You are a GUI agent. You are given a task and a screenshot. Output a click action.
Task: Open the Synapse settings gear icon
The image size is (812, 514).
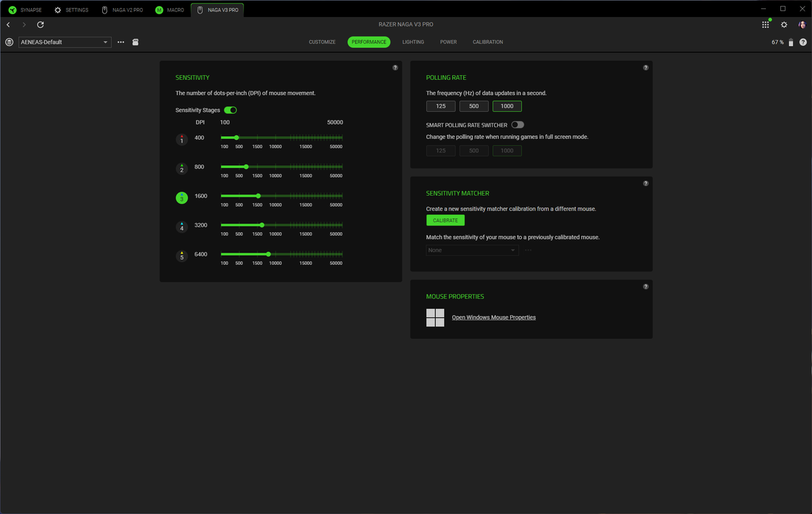coord(784,24)
